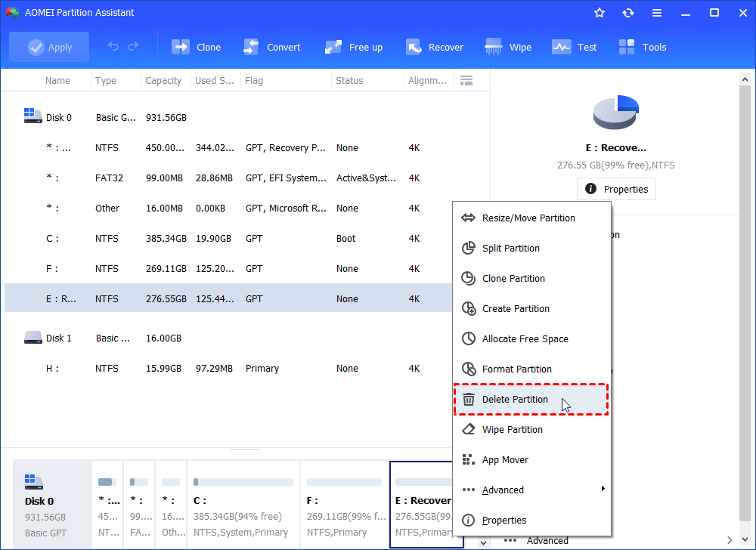The width and height of the screenshot is (756, 550).
Task: Open the Recover tool
Action: pyautogui.click(x=435, y=46)
